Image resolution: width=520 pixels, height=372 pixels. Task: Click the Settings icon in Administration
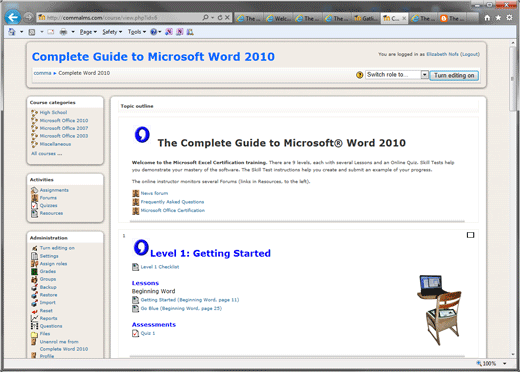(x=34, y=256)
